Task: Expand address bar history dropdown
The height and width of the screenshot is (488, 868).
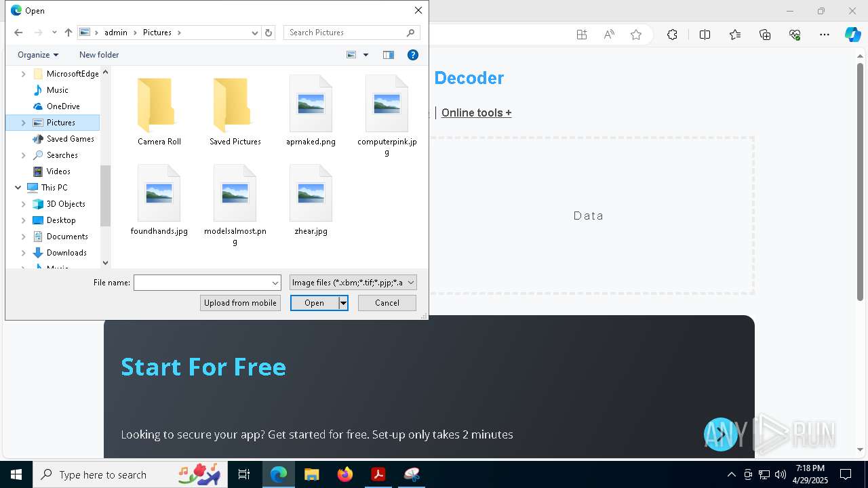Action: click(255, 33)
